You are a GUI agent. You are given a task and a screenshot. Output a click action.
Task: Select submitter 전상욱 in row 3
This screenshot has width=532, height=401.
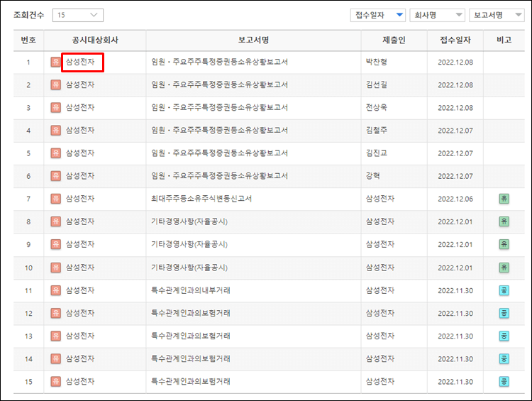[x=376, y=107]
